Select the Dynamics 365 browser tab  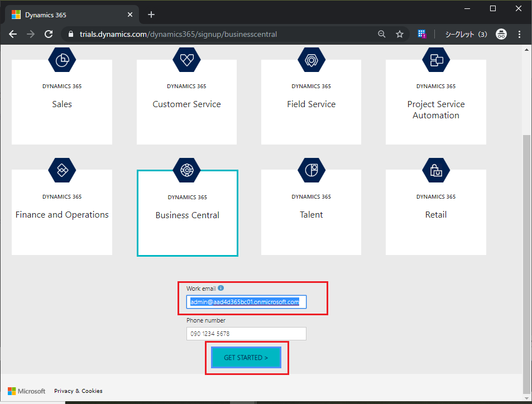[x=72, y=15]
